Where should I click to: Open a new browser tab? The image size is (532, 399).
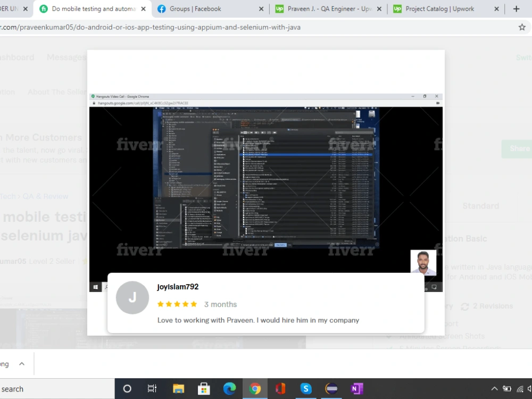coord(517,9)
